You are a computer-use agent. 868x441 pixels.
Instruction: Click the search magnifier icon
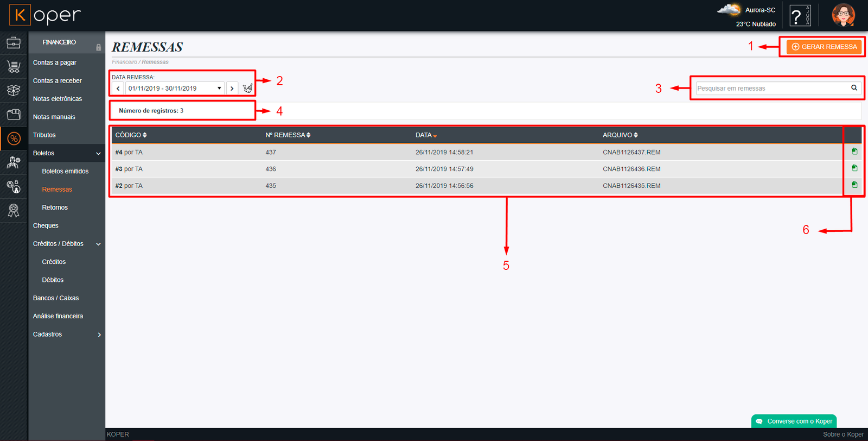tap(854, 88)
